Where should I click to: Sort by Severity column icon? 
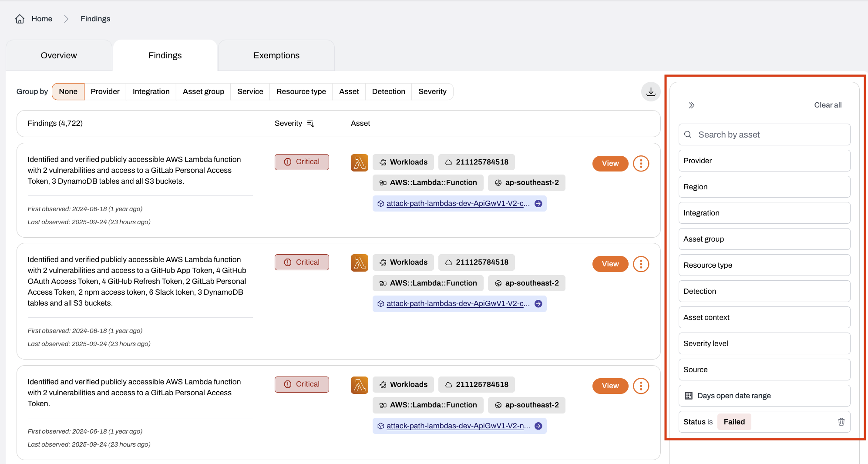click(x=311, y=124)
